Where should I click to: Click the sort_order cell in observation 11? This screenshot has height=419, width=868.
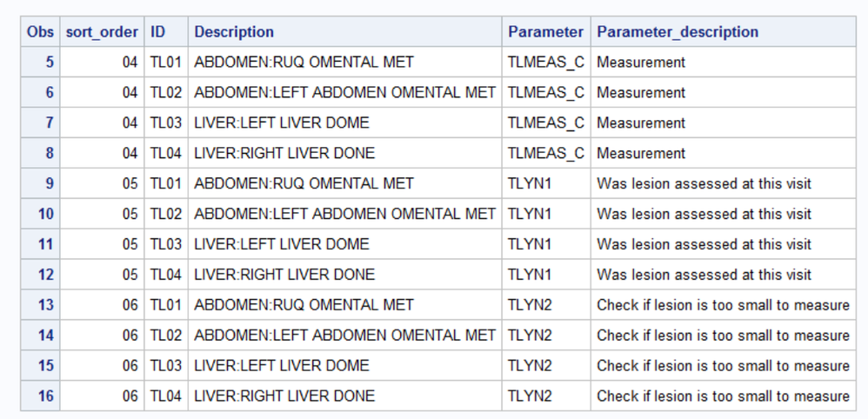tap(129, 244)
